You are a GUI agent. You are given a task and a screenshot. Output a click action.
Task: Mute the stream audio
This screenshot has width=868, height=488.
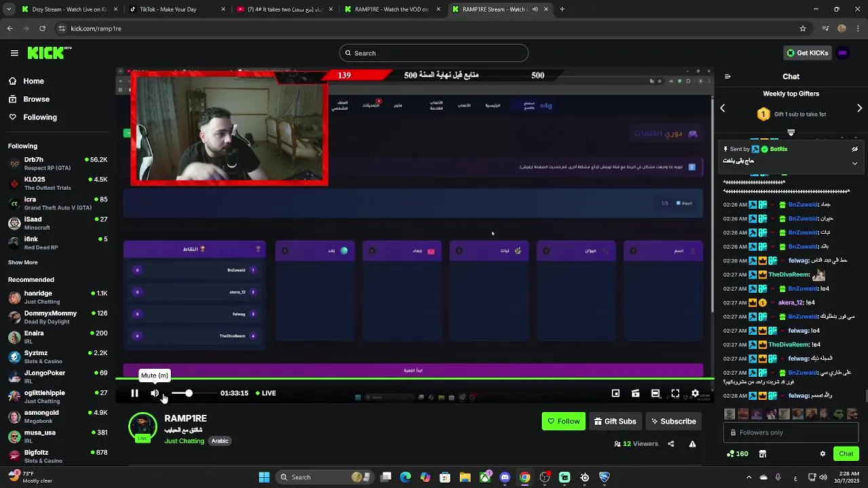coord(155,393)
